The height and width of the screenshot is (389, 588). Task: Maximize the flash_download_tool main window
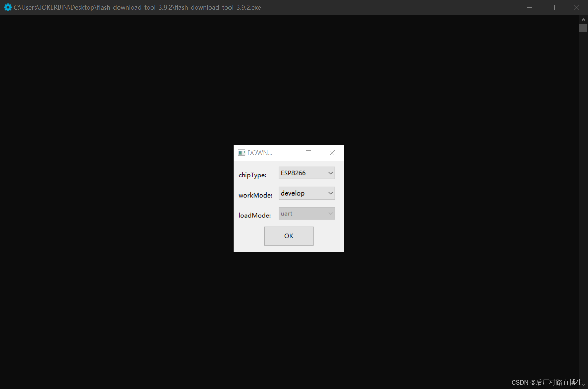[x=552, y=7]
